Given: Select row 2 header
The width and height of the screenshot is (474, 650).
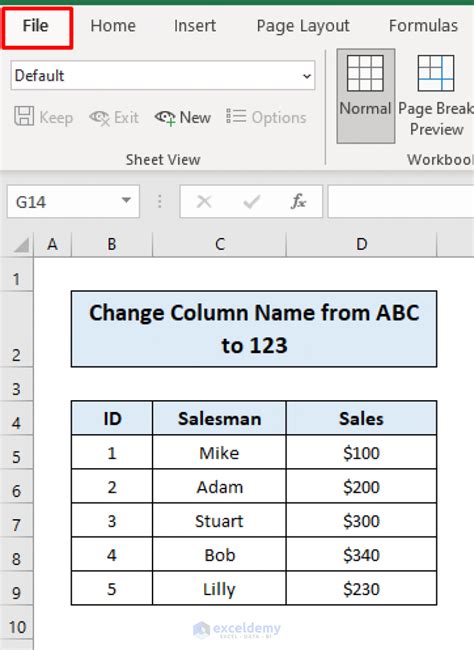Looking at the screenshot, I should pos(16,329).
